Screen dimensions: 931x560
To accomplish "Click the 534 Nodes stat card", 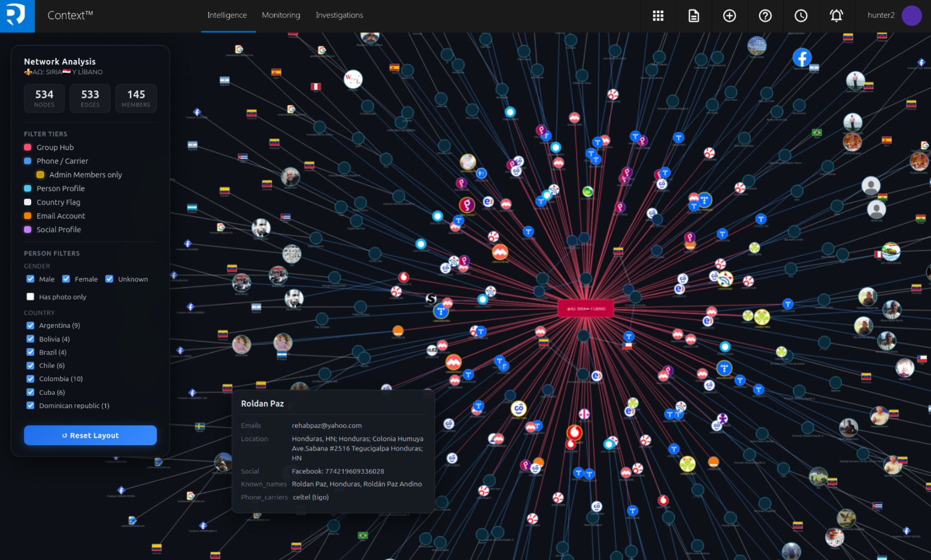I will pyautogui.click(x=44, y=99).
